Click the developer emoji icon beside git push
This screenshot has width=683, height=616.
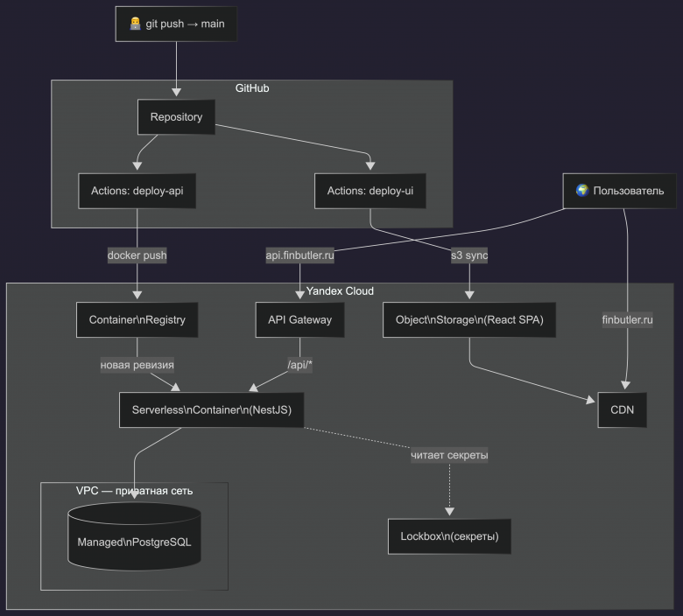[136, 24]
